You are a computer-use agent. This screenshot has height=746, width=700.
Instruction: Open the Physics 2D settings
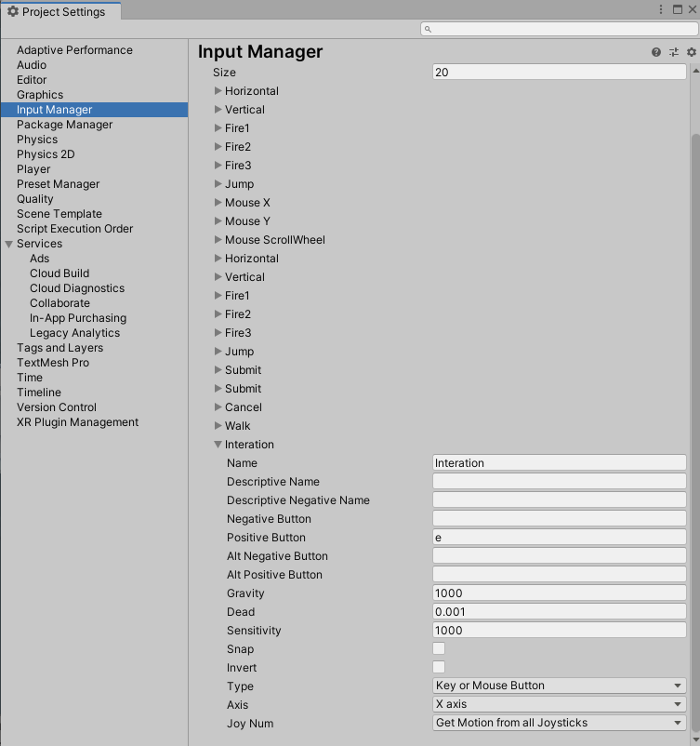[x=46, y=154]
